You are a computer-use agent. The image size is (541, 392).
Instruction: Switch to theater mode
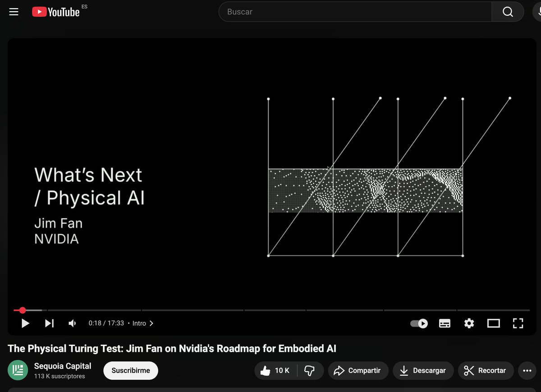[x=494, y=323]
